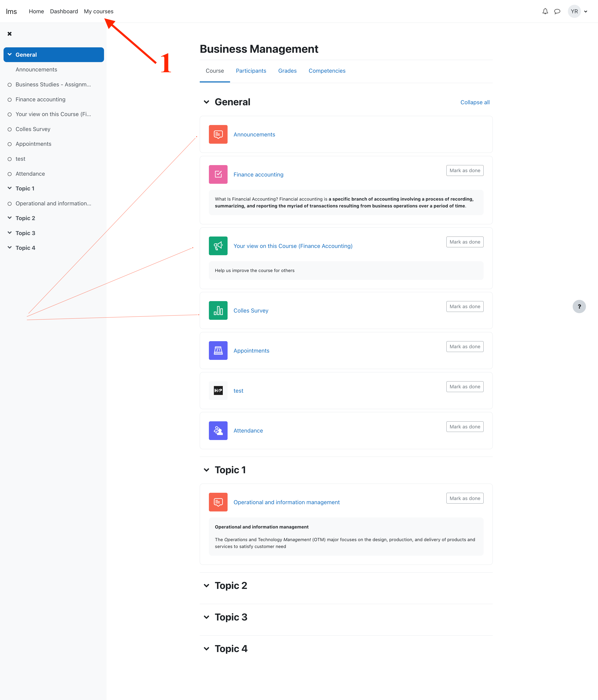Click the Finance accounting assignment icon
This screenshot has width=598, height=700.
tap(218, 174)
